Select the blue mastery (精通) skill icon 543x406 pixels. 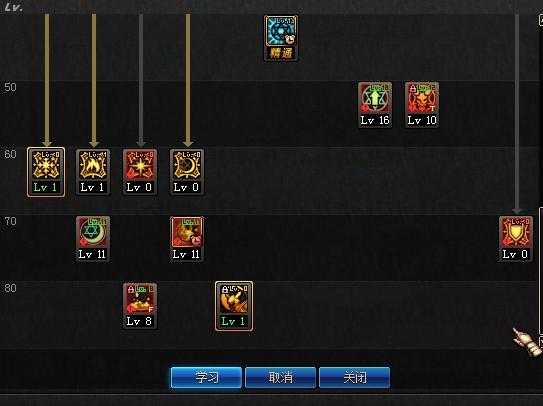coord(281,38)
